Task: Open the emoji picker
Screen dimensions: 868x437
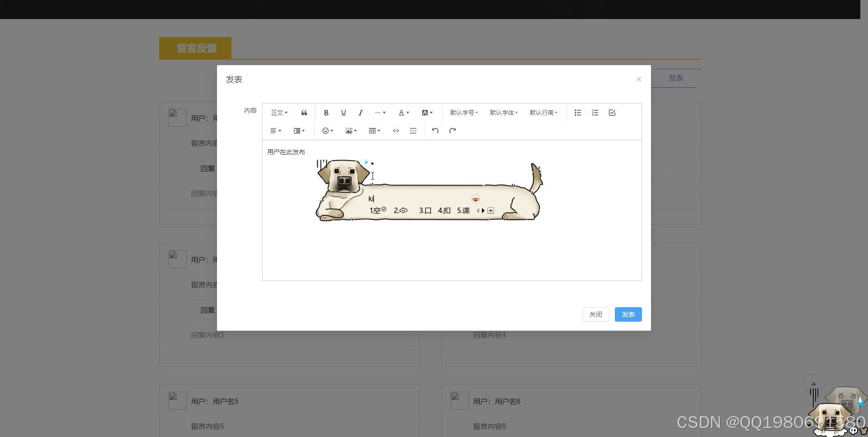Action: point(328,131)
